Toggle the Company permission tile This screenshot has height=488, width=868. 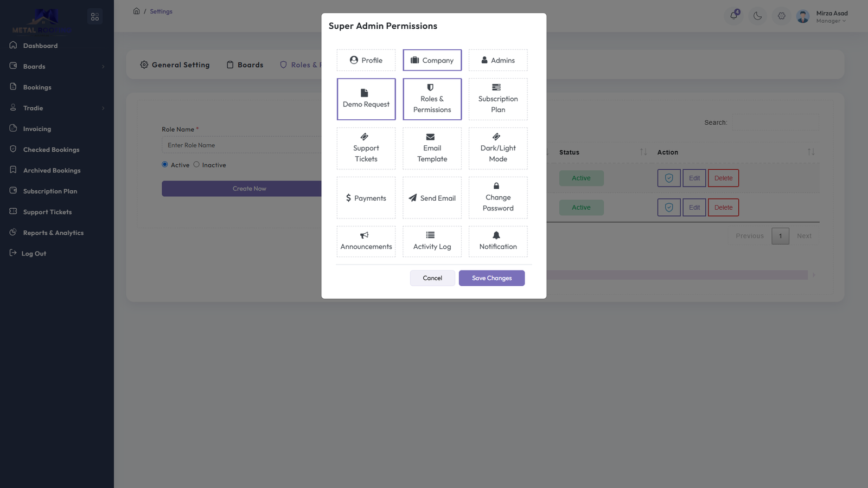pos(432,60)
